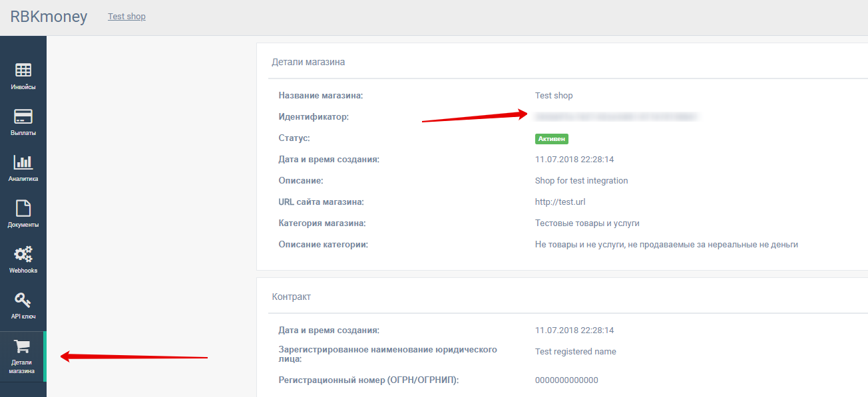Click the Контракт panel heading

[x=292, y=297]
